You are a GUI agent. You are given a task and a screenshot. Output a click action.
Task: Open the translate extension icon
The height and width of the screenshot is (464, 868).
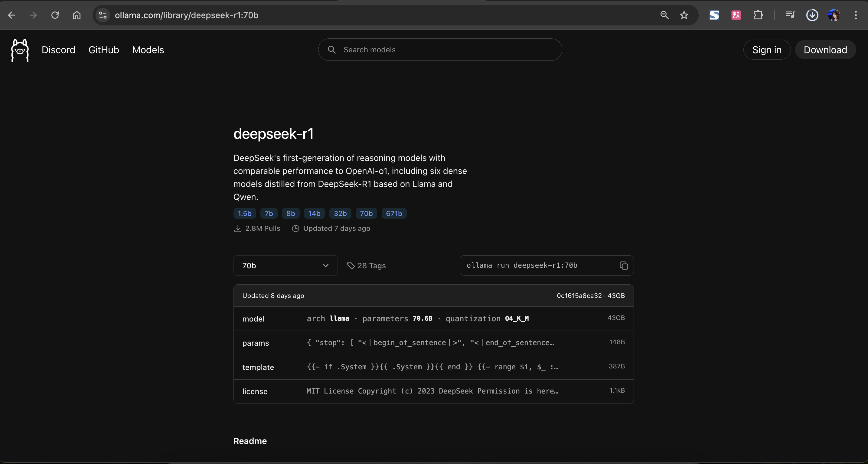point(736,15)
